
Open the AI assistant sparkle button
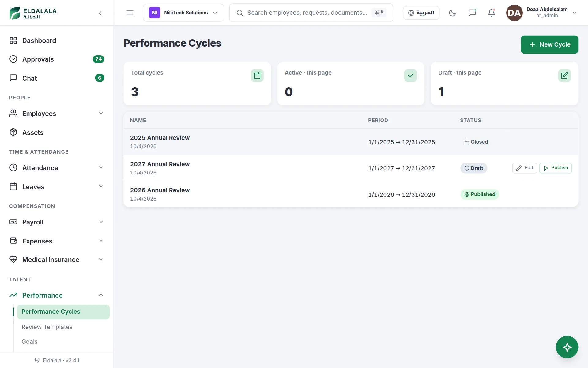567,347
